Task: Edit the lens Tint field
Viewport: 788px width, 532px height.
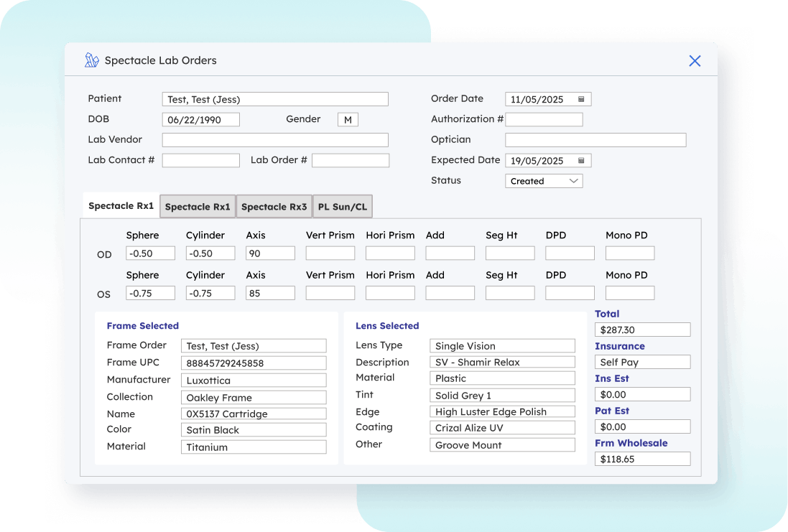Action: (502, 396)
